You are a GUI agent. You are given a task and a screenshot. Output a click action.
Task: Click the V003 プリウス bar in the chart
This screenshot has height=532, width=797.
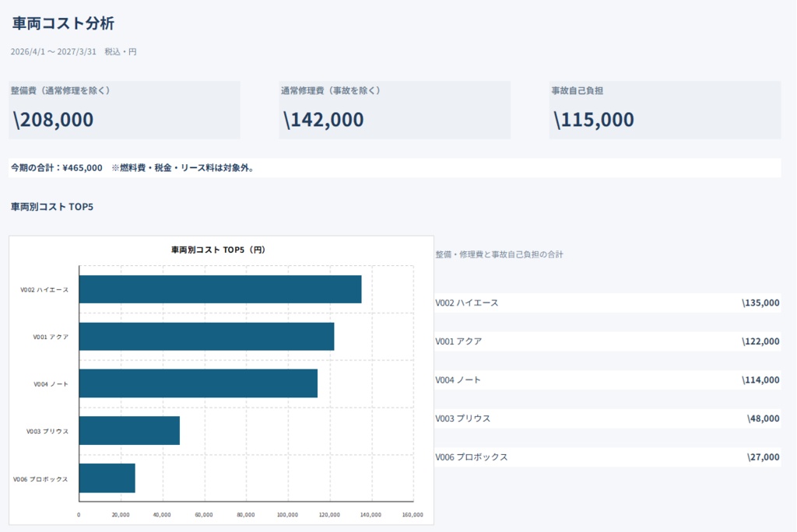(129, 431)
